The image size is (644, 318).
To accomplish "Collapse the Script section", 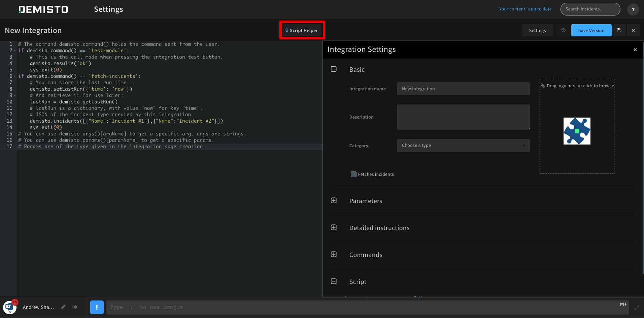I will [x=334, y=281].
